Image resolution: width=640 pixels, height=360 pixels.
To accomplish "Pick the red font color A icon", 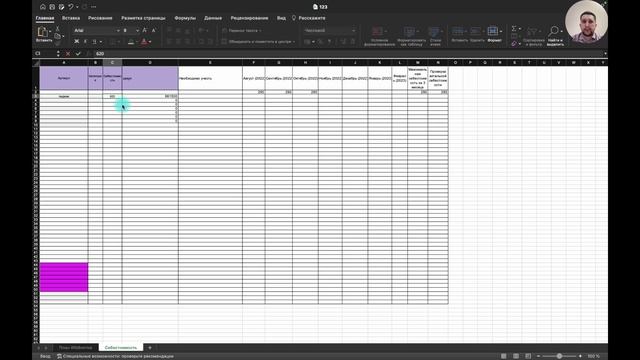I will [144, 42].
